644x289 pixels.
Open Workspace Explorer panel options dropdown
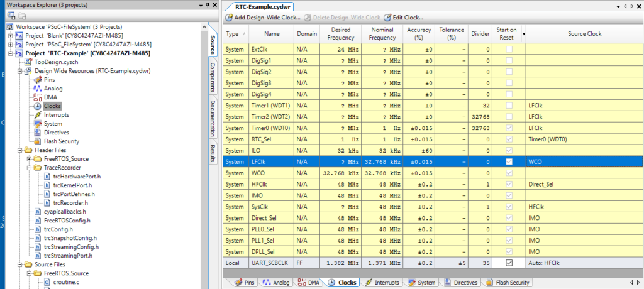(x=201, y=5)
